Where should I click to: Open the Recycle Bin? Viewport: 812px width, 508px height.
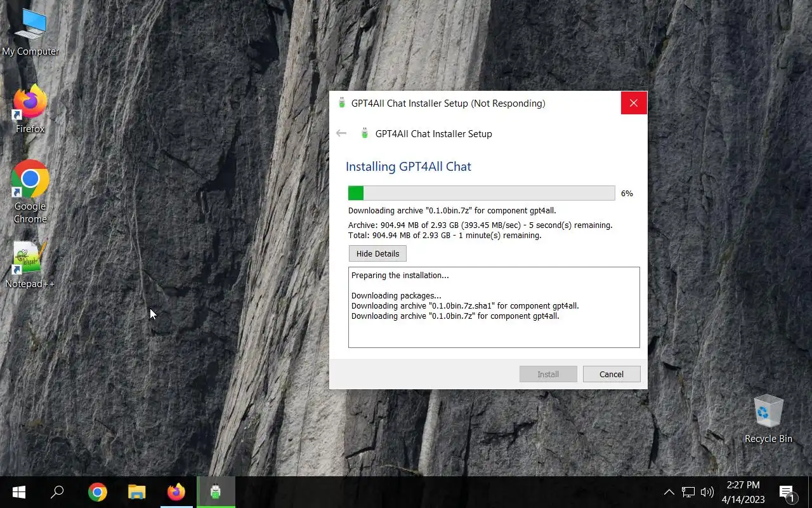click(768, 419)
